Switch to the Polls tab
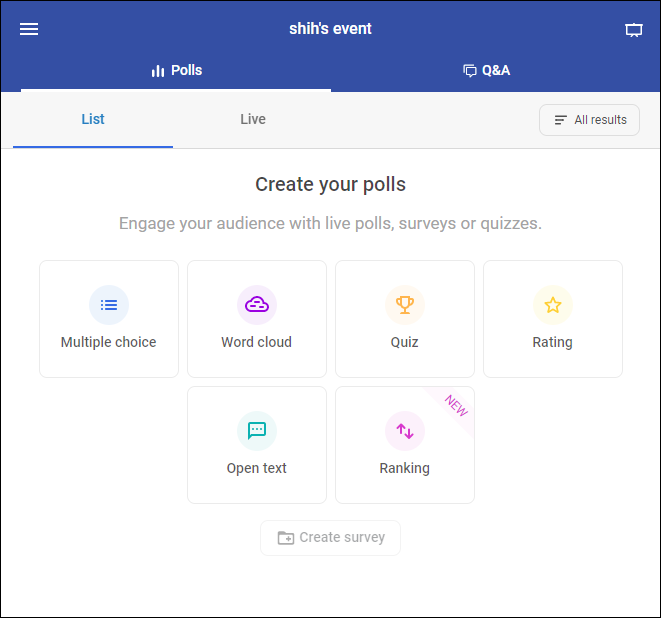The height and width of the screenshot is (618, 661). click(x=176, y=71)
